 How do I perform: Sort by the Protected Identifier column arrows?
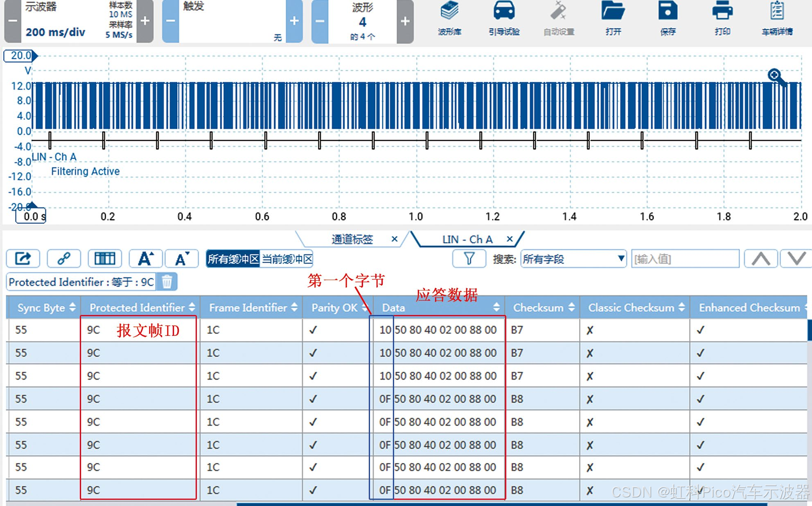[x=192, y=308]
